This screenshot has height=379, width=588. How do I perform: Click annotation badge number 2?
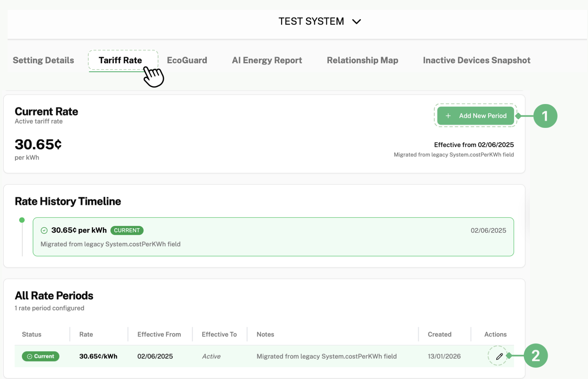click(536, 356)
